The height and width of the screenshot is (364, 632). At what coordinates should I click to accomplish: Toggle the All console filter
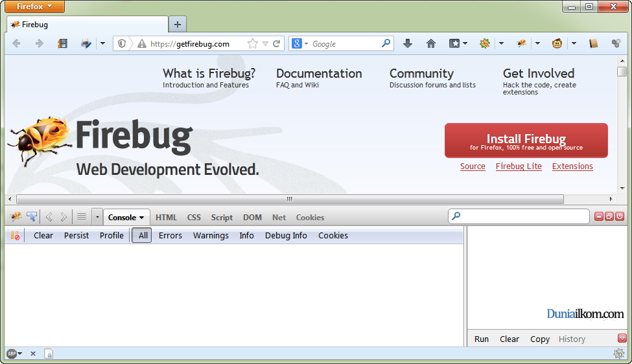click(x=142, y=236)
